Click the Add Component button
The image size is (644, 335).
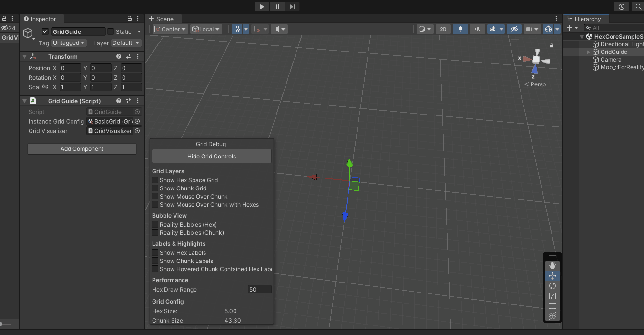point(82,149)
